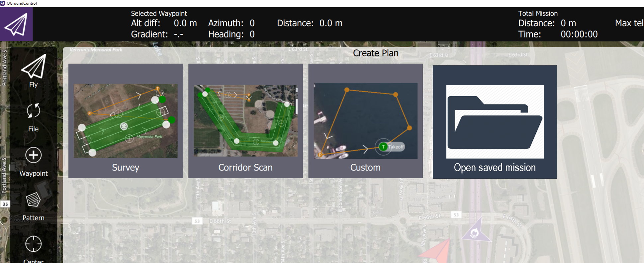Open the Pattern tool
Viewport: 644px width, 263px height.
coord(33,206)
